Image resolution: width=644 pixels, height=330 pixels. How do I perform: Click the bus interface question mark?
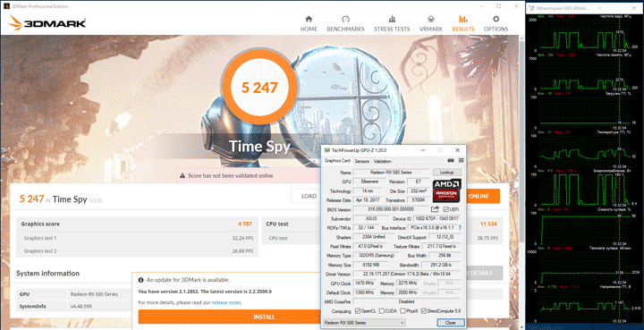coord(460,228)
